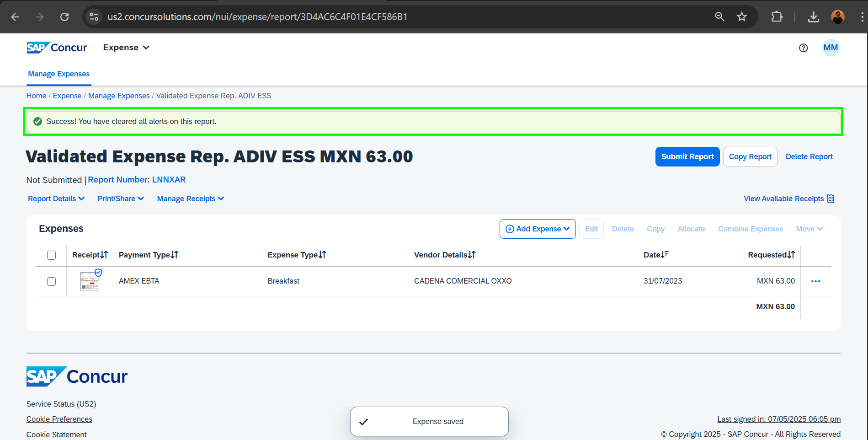Click the Copy Report button

(x=750, y=156)
